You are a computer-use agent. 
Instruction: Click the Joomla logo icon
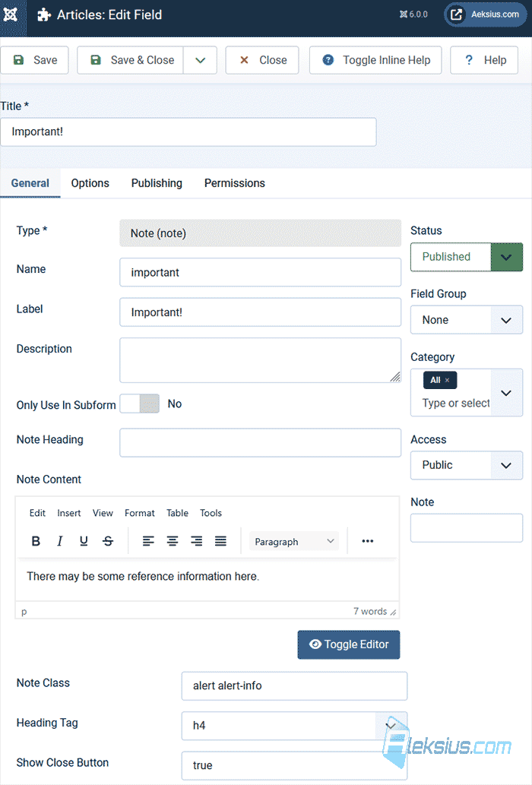(x=11, y=14)
